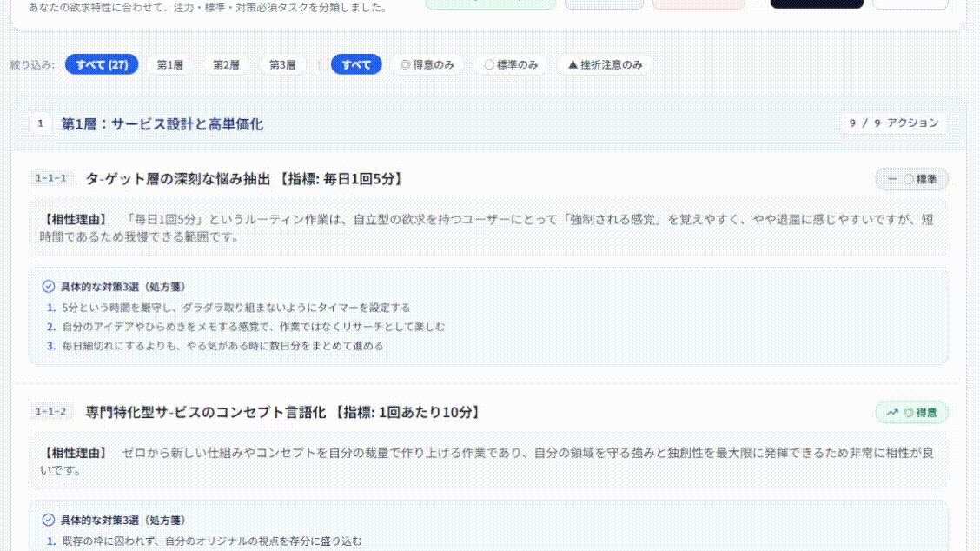Filter by 第2層
The image size is (980, 551).
click(226, 64)
